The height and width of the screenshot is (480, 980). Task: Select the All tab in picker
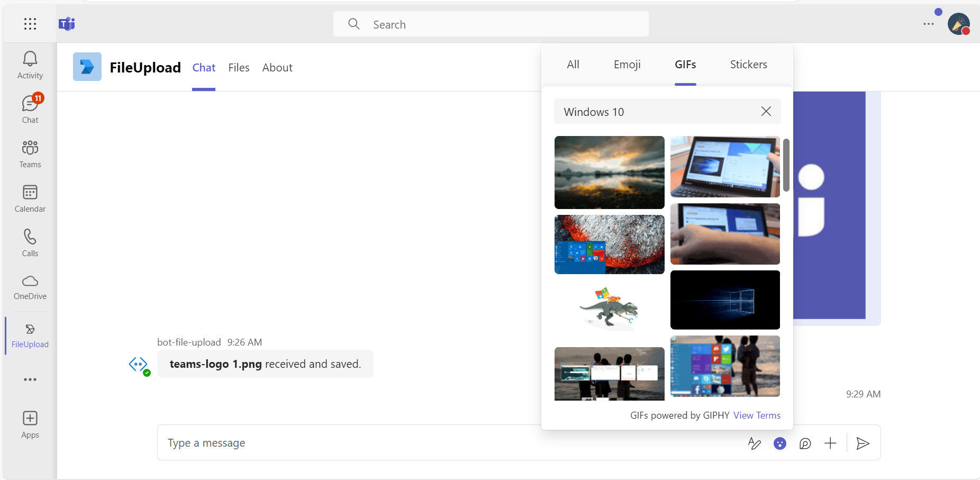tap(573, 65)
